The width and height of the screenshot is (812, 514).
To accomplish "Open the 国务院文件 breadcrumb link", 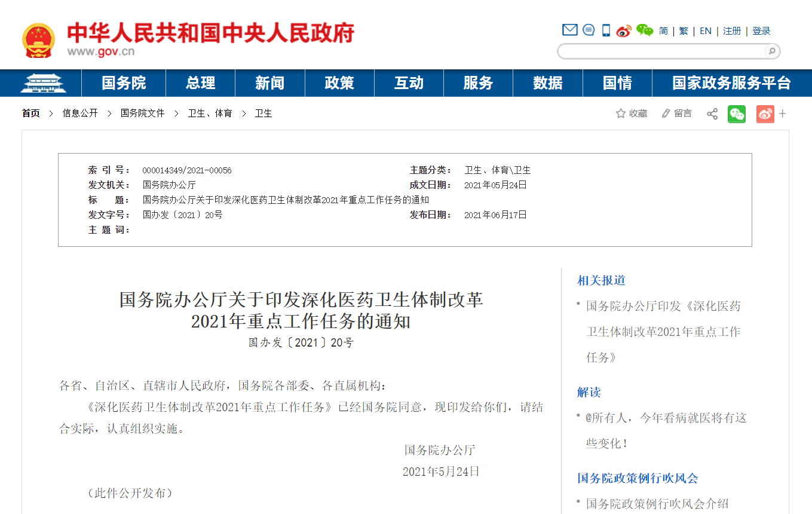I will point(142,113).
